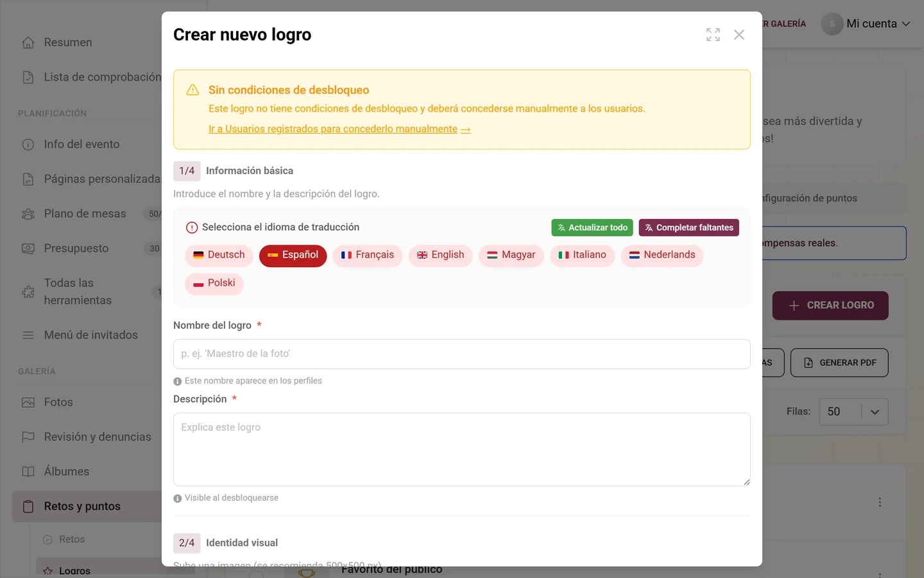Click the 1/4 step badge
The width and height of the screenshot is (924, 578).
pos(187,171)
